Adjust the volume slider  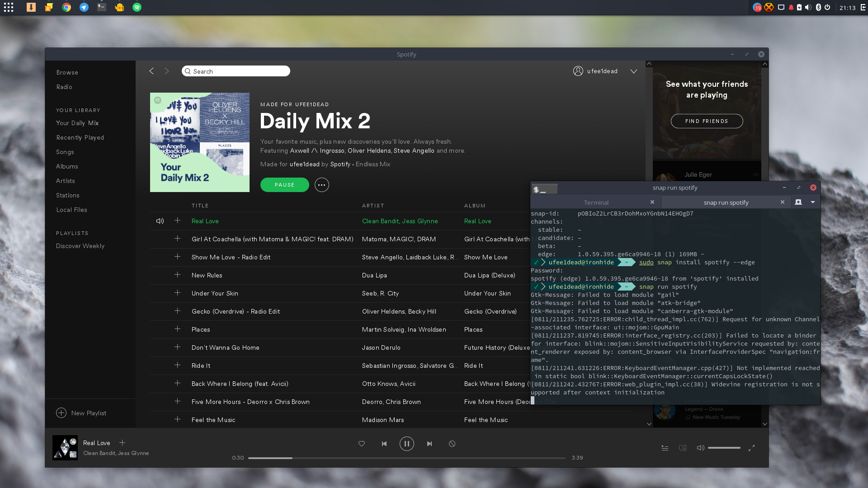pos(724,448)
